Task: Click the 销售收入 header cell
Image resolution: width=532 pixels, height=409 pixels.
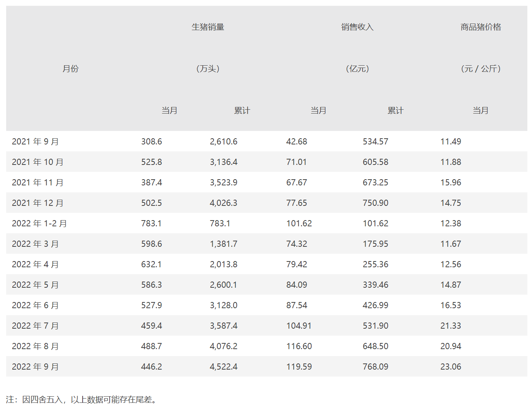Action: coord(357,27)
